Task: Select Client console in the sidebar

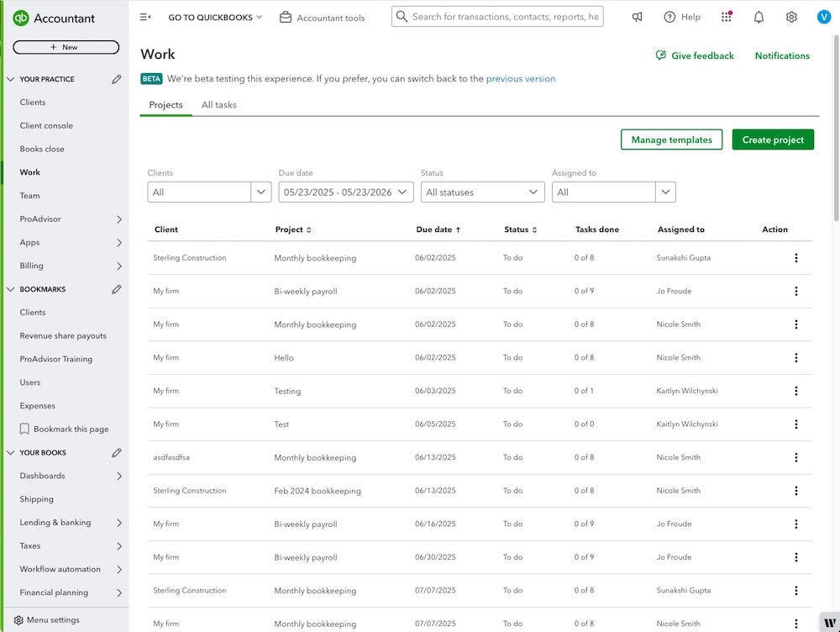Action: tap(49, 125)
